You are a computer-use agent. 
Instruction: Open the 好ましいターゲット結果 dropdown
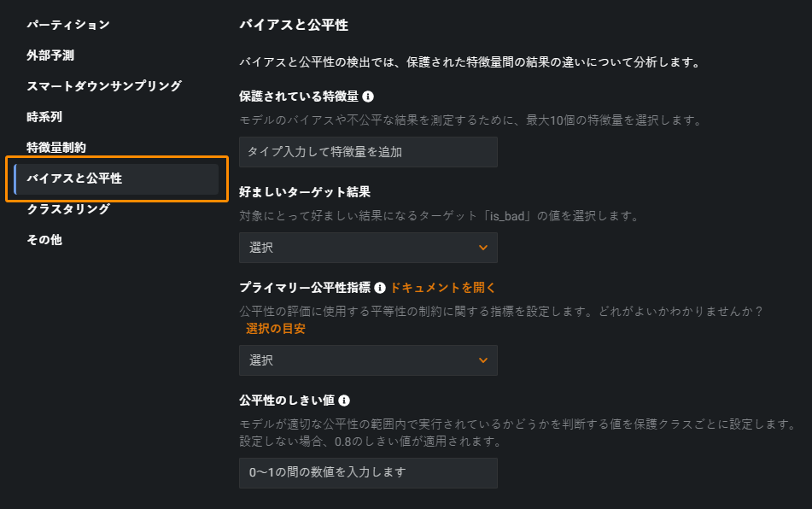tap(368, 248)
